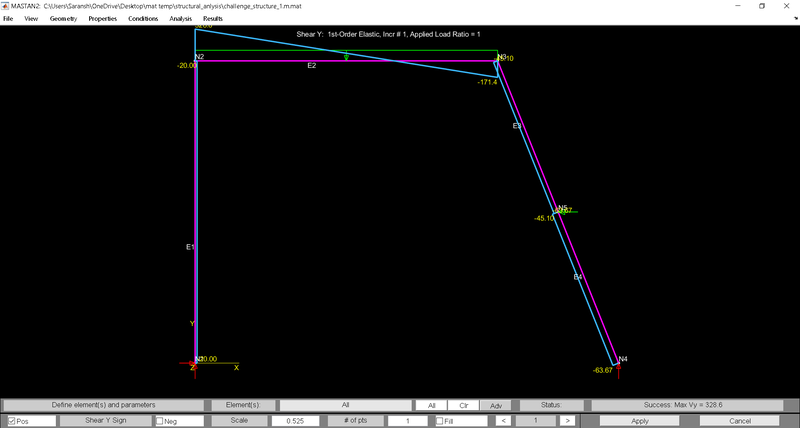Open the Geometry menu
The image size is (800, 428).
click(x=63, y=19)
